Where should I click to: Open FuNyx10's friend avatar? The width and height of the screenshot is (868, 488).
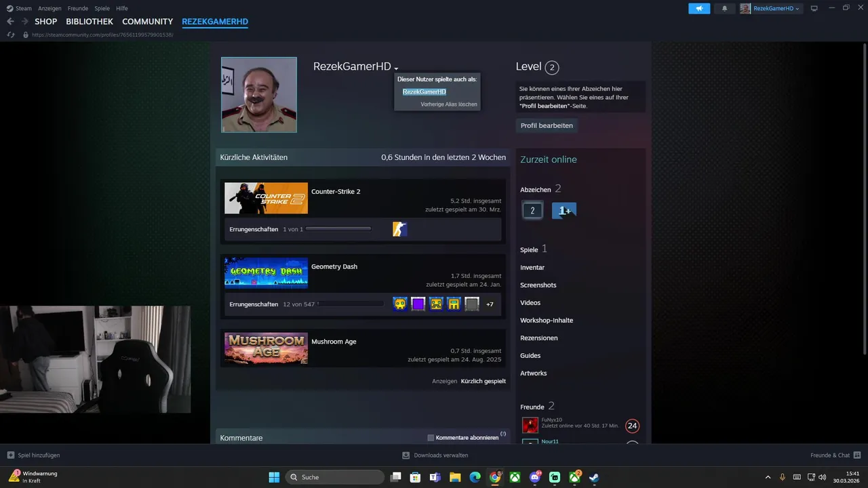(530, 425)
